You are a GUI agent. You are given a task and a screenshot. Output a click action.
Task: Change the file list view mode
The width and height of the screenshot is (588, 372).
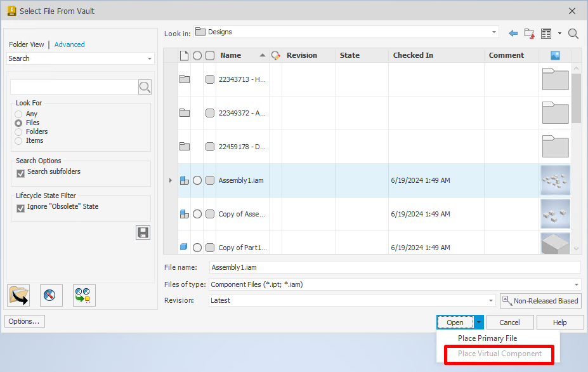[x=547, y=32]
